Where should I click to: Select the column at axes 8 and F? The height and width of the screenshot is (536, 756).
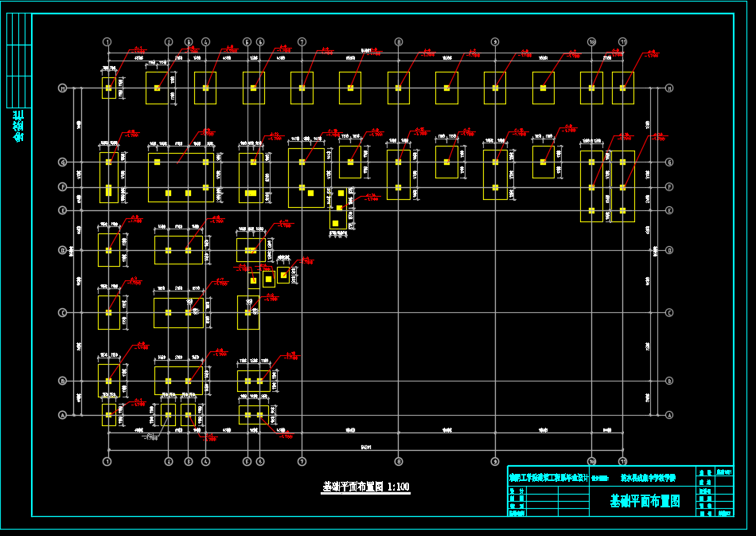[x=399, y=188]
